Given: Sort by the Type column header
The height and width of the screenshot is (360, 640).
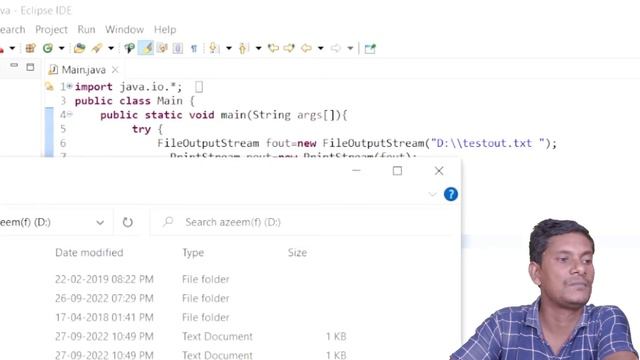Looking at the screenshot, I should coord(193,253).
